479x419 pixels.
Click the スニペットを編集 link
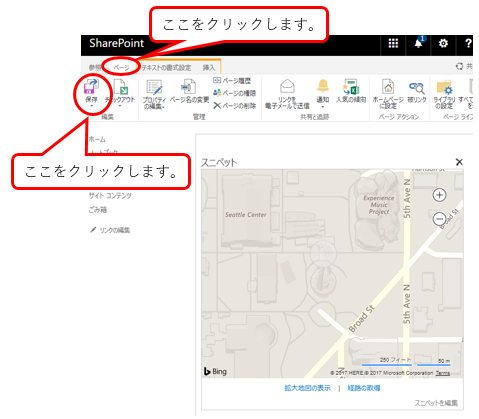436,403
